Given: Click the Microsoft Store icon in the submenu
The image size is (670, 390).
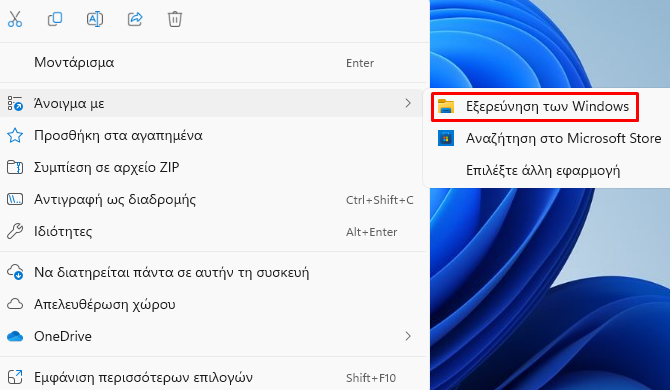Looking at the screenshot, I should tap(446, 138).
